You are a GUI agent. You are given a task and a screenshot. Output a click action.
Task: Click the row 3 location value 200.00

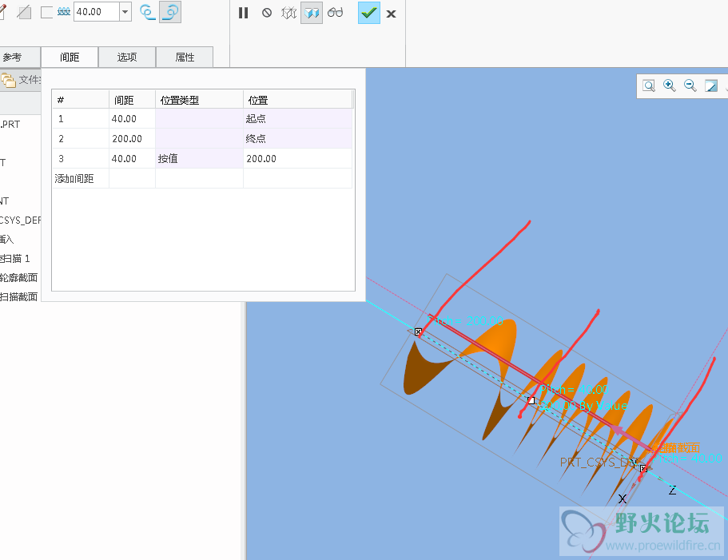click(x=297, y=159)
